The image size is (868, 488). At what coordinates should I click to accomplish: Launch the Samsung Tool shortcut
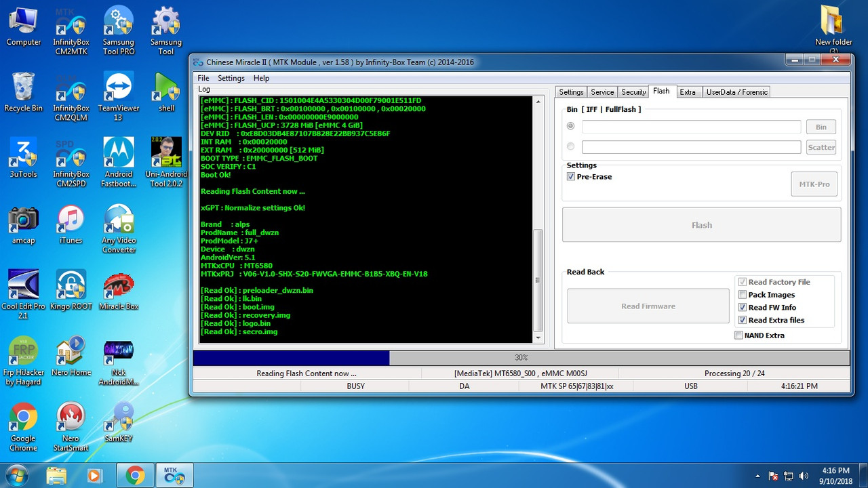(x=166, y=30)
